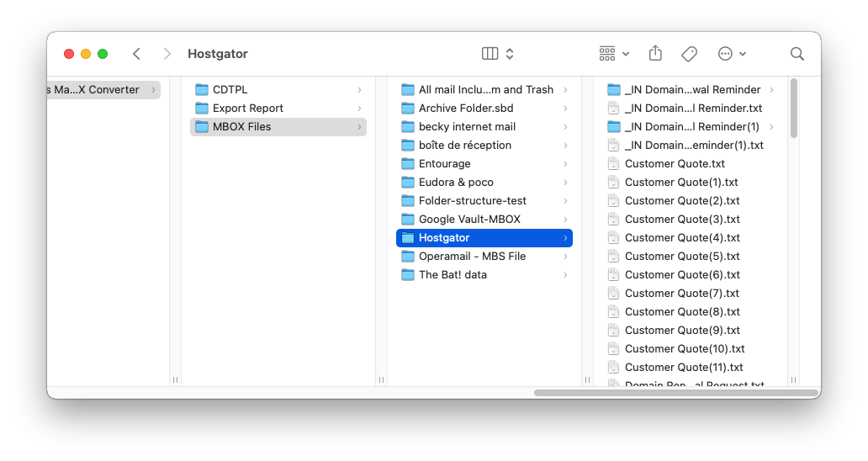Click the green full-screen window button
The width and height of the screenshot is (868, 461).
pos(103,54)
